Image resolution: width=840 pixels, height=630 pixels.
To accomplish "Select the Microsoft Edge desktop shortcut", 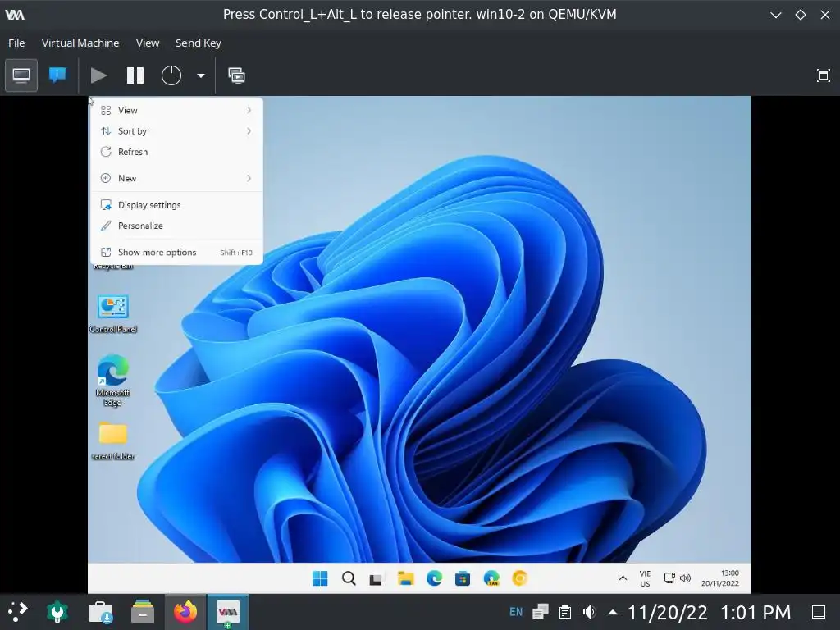I will coord(113,381).
